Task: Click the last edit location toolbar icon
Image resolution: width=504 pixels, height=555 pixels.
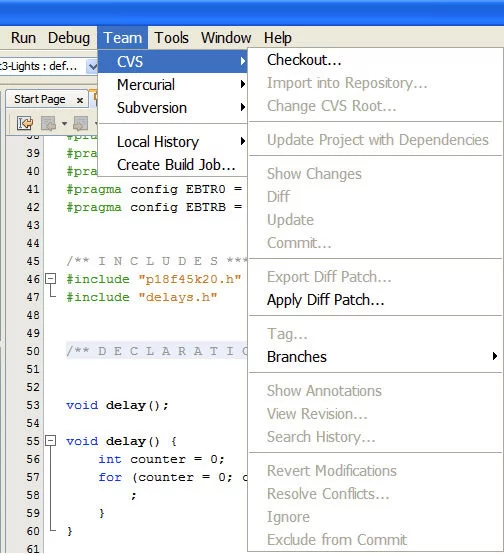Action: tap(25, 123)
